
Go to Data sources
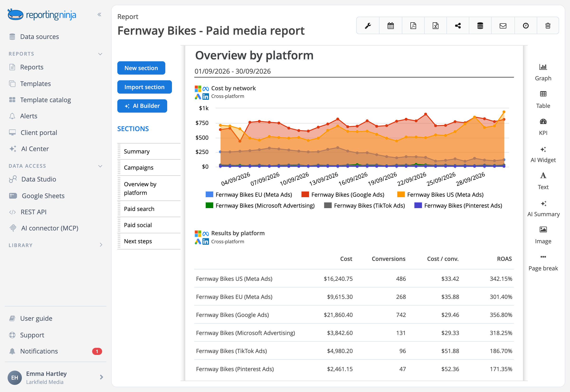[x=39, y=37]
